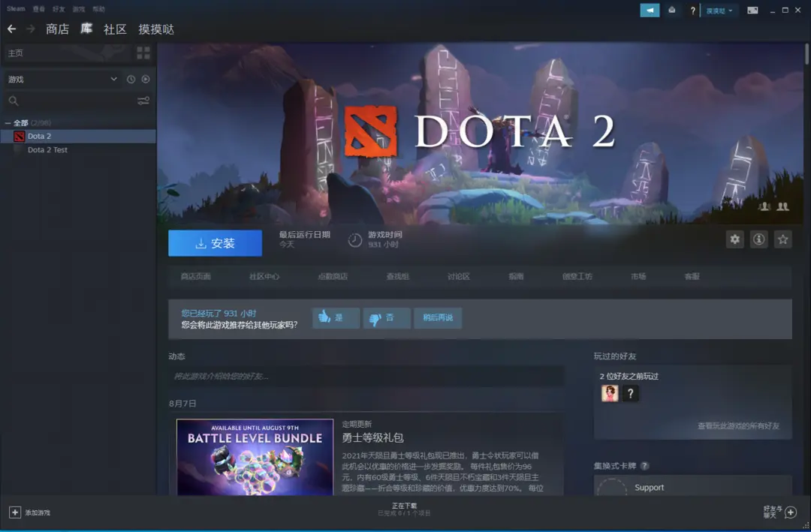Sort library by recent activity clock icon
The height and width of the screenshot is (532, 811).
coord(131,79)
